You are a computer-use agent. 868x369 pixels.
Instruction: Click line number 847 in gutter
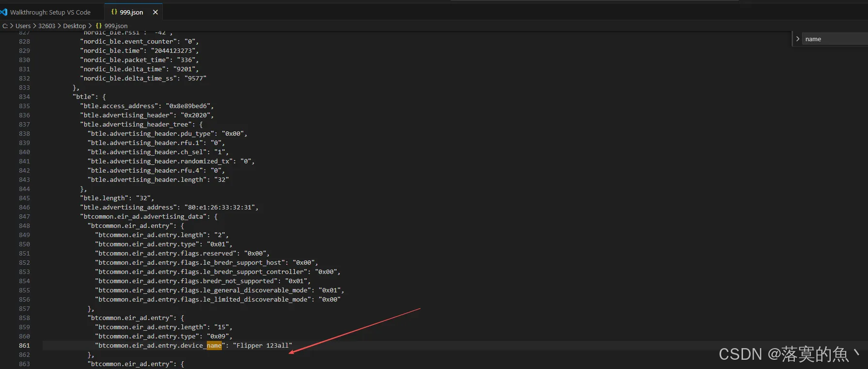point(24,216)
